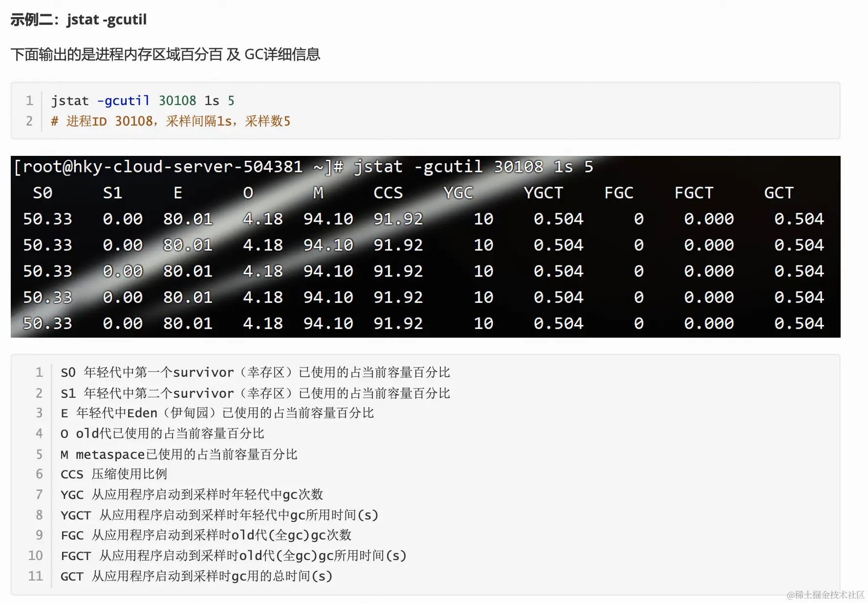The height and width of the screenshot is (603, 868).
Task: Click the 'S1' column header in terminal
Action: coord(112,193)
